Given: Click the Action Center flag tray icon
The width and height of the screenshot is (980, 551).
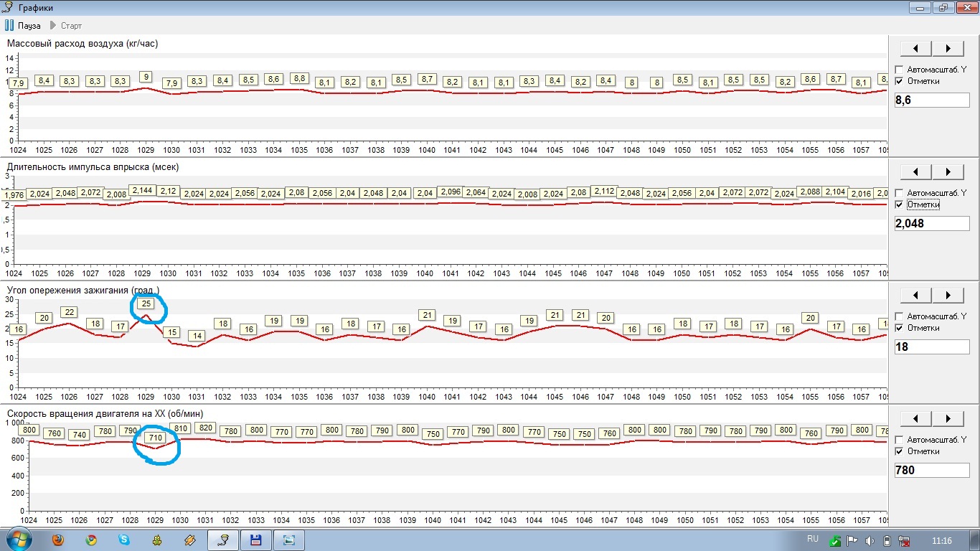Looking at the screenshot, I should 852,540.
